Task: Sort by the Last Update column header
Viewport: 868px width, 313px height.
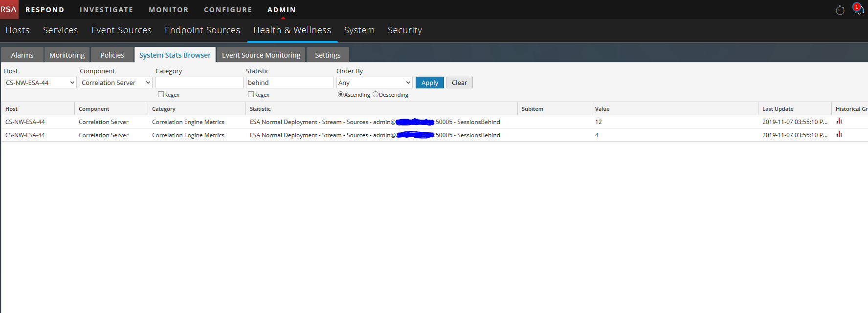Action: click(x=795, y=108)
